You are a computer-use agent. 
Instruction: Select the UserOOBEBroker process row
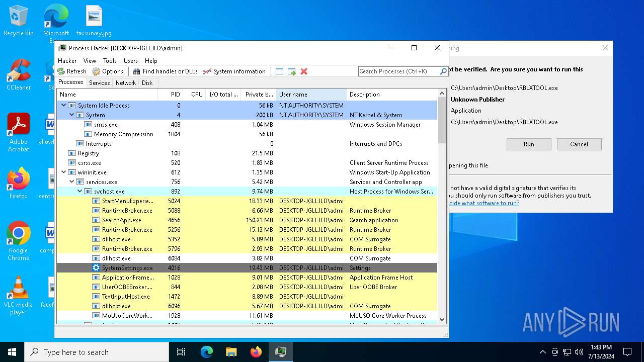coord(247,287)
